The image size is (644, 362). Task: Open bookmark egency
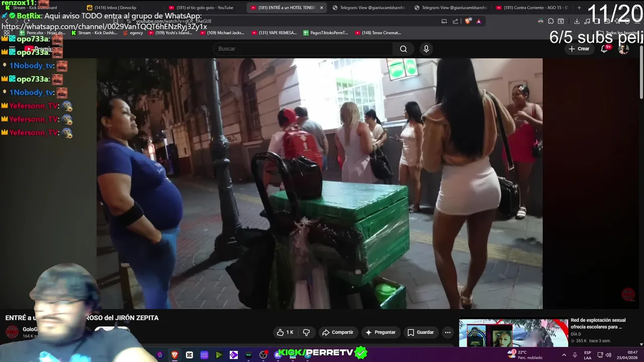pos(132,33)
